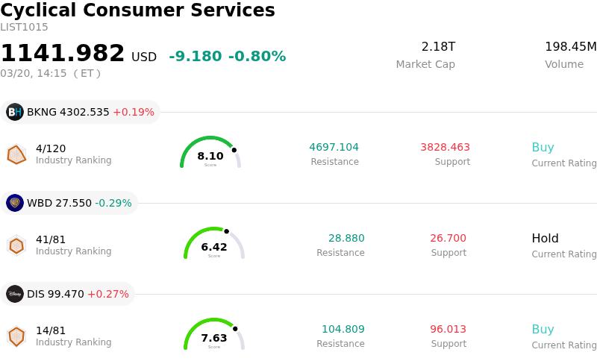This screenshot has height=364, width=597.
Task: Click the WBD Warner Bros logo icon
Action: (15, 203)
